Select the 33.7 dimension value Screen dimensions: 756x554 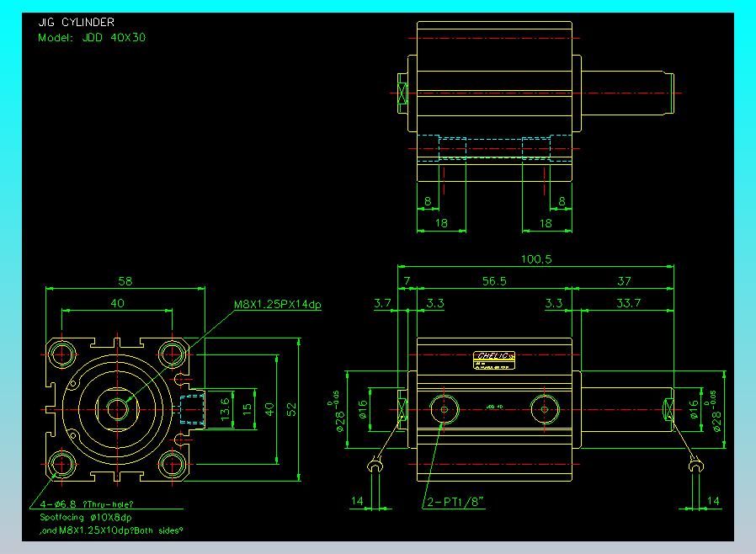click(628, 303)
